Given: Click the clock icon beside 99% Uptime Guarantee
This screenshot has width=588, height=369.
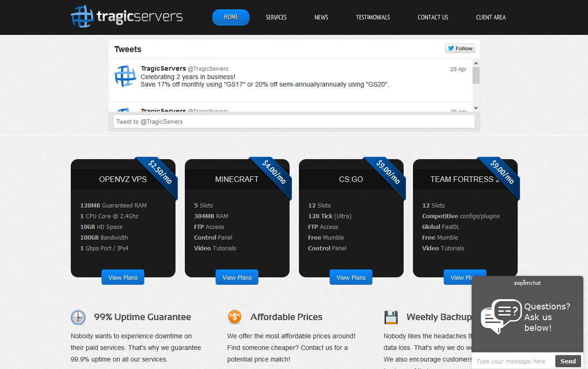Looking at the screenshot, I should [78, 317].
